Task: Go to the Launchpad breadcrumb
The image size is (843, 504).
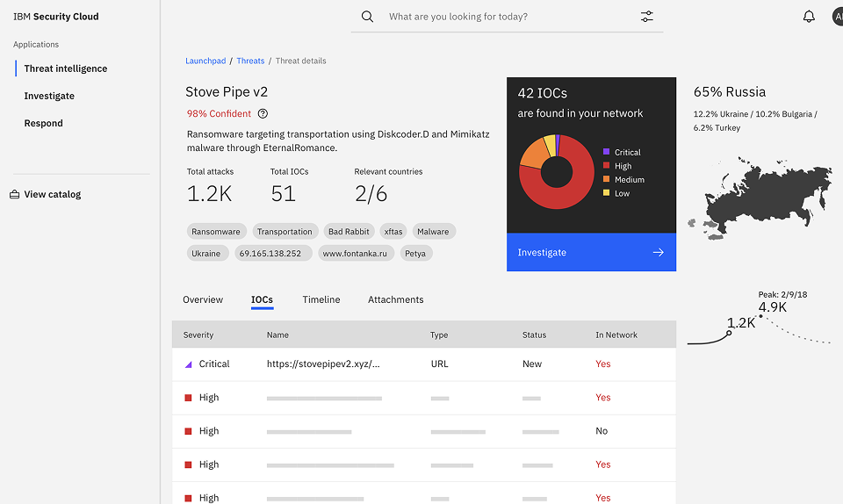Action: pos(205,61)
